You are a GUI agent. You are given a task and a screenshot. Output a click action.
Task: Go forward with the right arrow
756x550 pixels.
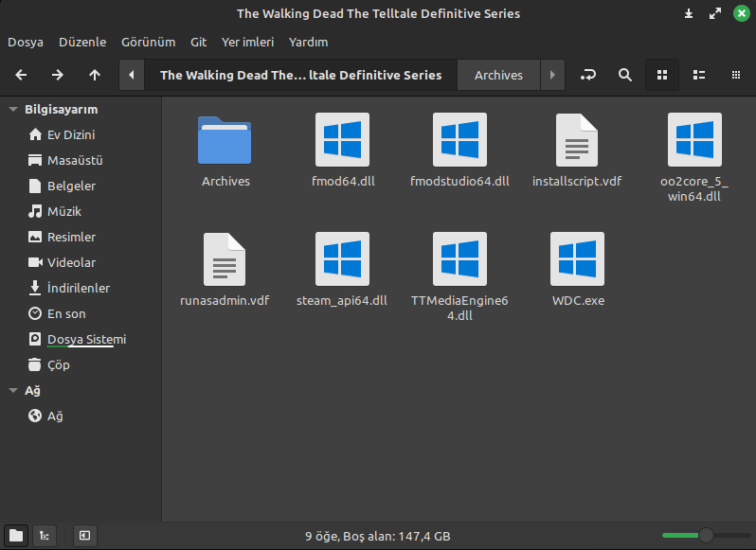pos(58,75)
